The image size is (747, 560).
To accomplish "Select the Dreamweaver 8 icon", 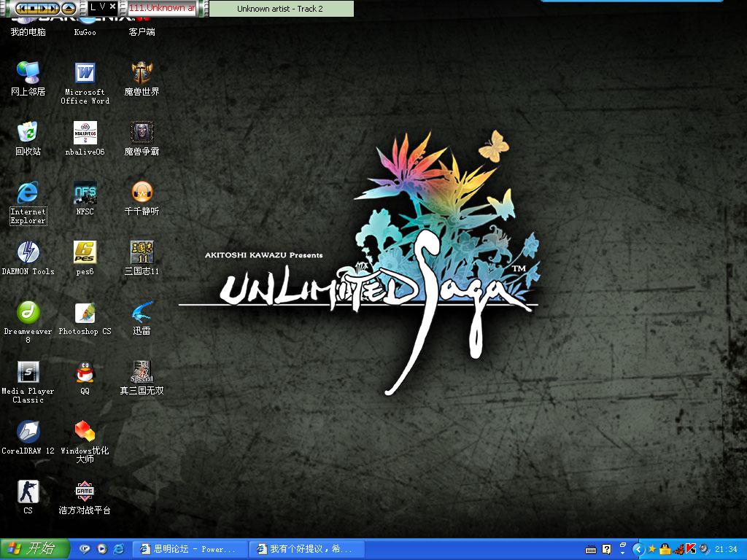I will [28, 322].
